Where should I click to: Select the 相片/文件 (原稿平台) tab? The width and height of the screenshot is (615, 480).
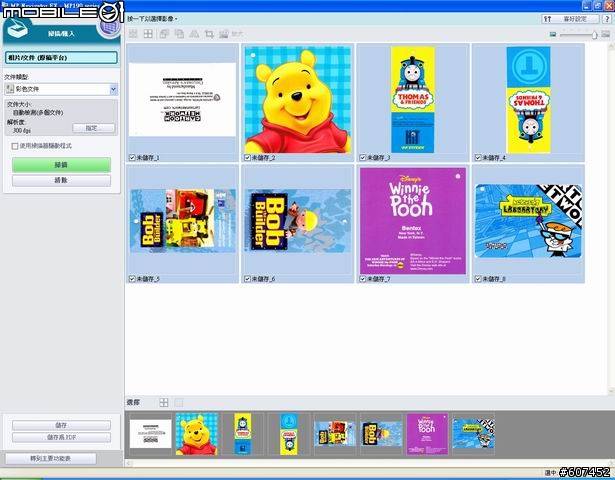point(61,58)
